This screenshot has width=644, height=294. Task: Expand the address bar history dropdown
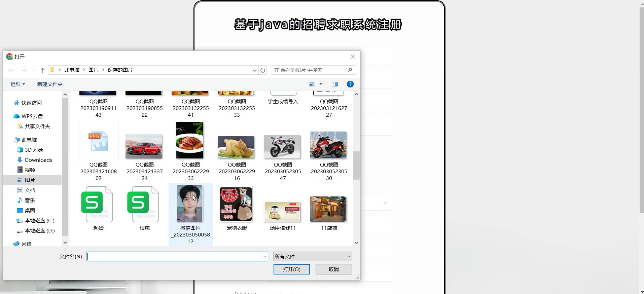tap(254, 70)
